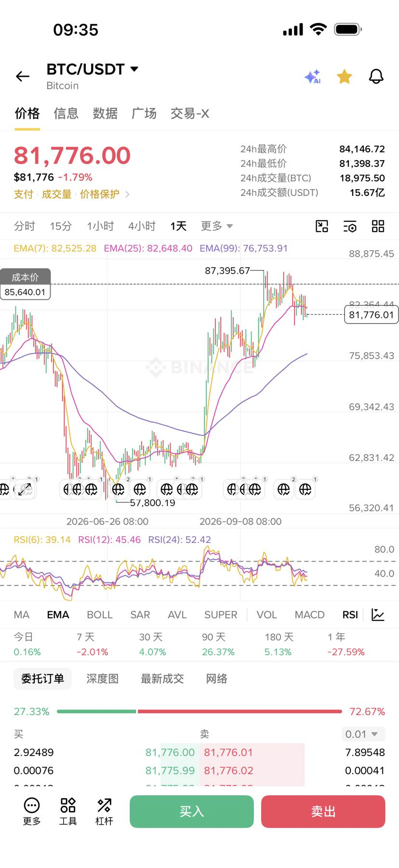Enable the SAR indicator
399x868 pixels.
(x=140, y=615)
